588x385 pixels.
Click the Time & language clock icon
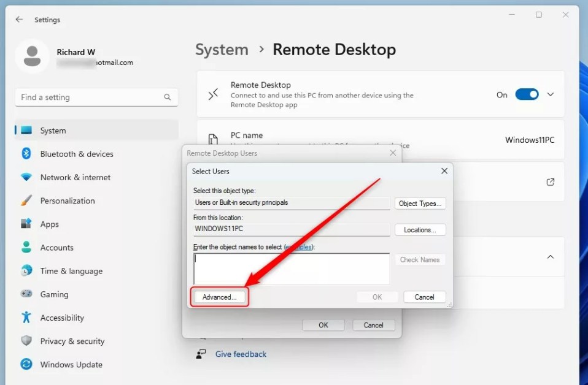click(25, 271)
